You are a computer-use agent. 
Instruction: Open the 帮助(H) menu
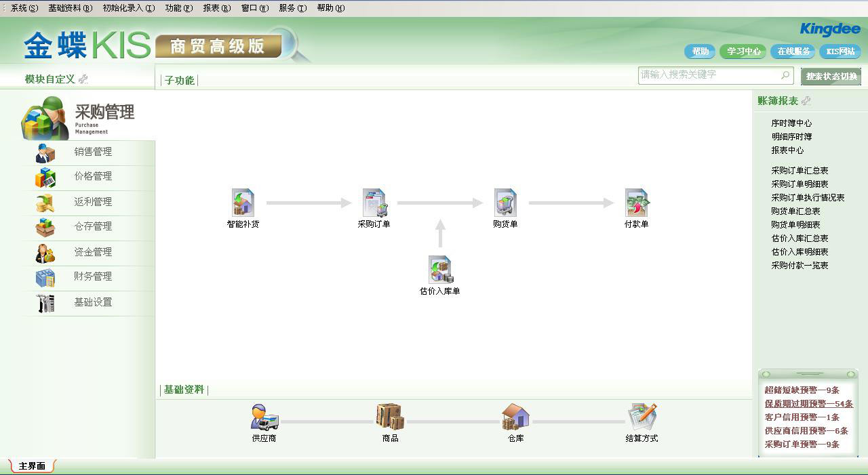pos(331,8)
